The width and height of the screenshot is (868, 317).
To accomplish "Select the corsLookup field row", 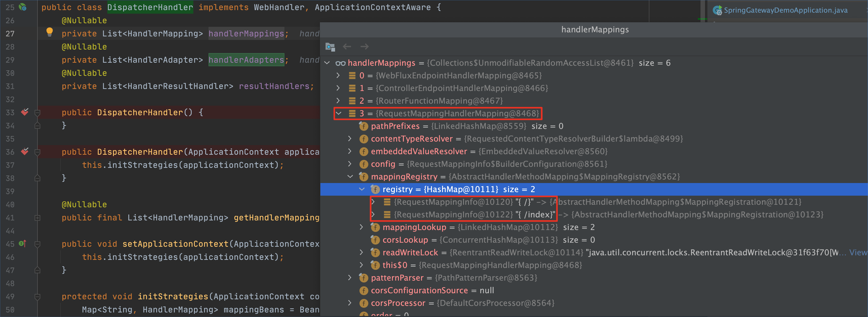I will [x=594, y=240].
